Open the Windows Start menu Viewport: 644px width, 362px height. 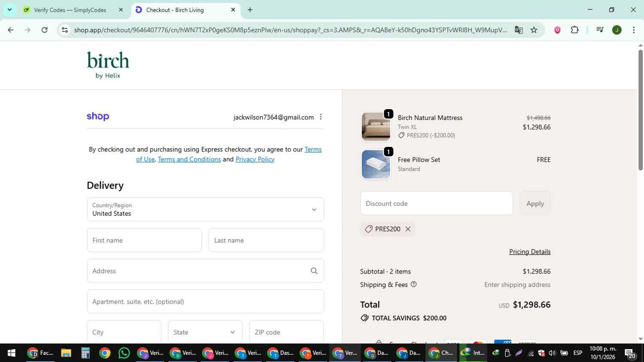[11, 353]
